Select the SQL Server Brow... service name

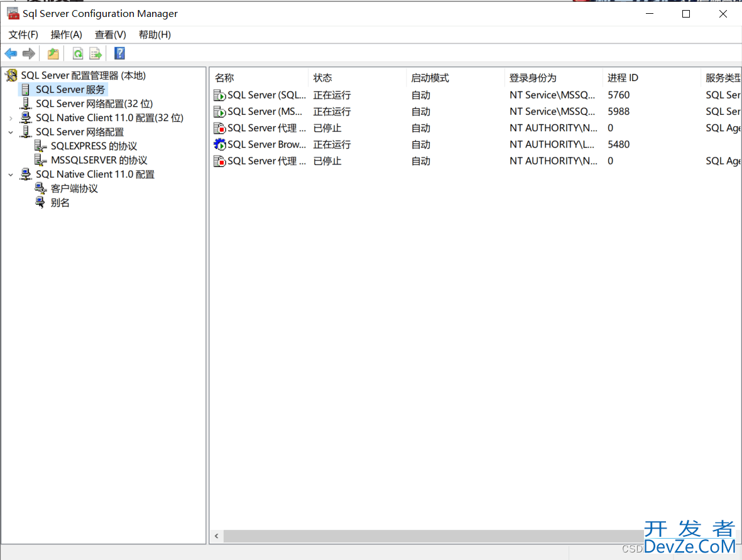pos(267,144)
